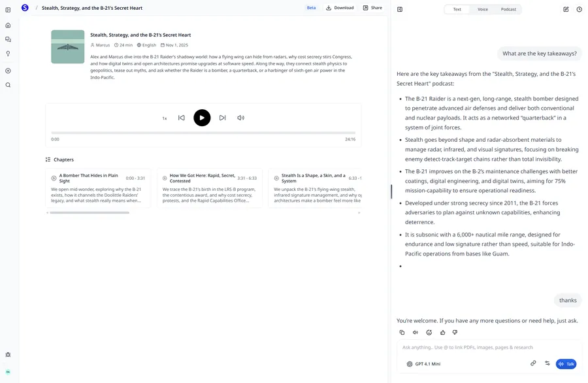Screen dimensions: 588x383
Task: Collapse the left navigation sidebar
Action: [8, 9]
